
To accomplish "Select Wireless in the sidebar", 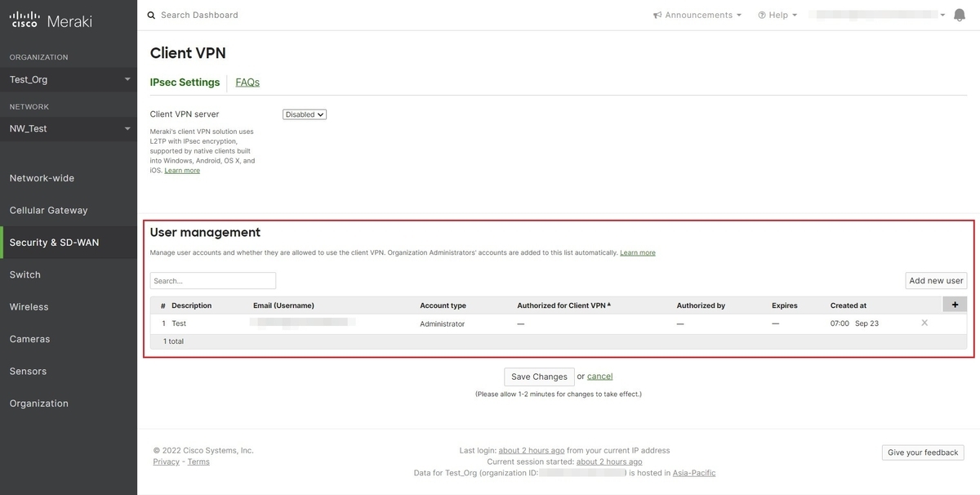I will click(x=29, y=306).
